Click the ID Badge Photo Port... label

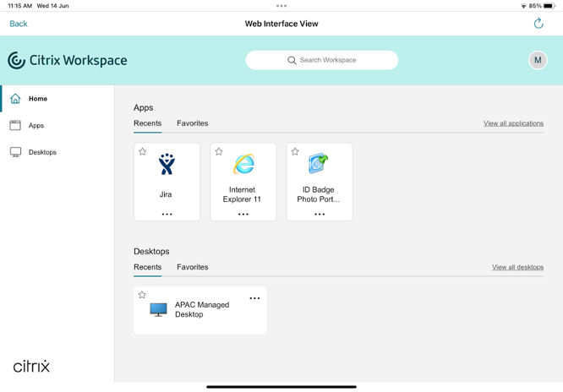coord(318,194)
